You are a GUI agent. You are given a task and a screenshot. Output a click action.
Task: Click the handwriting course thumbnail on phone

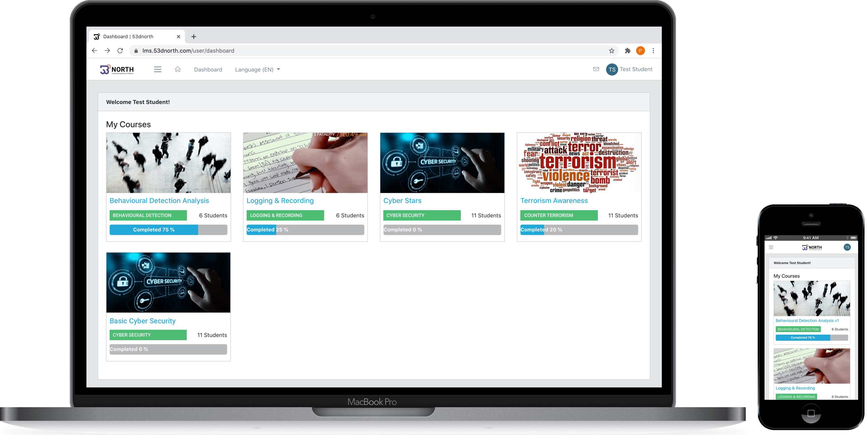(x=812, y=366)
